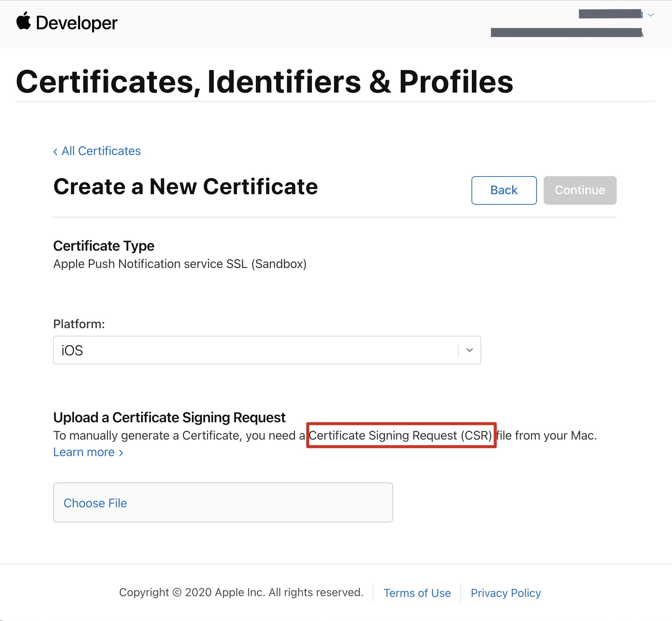Viewport: 672px width, 621px height.
Task: Click the redacted account name in the header
Action: click(610, 14)
